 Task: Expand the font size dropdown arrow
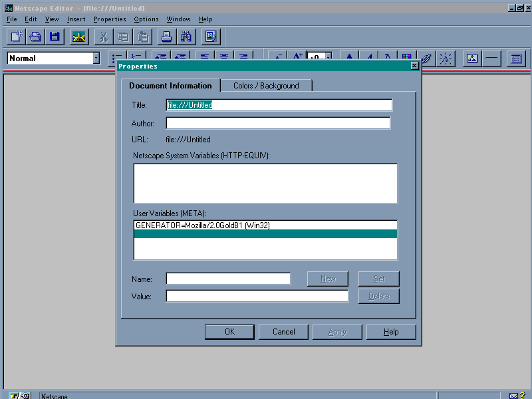[x=328, y=59]
